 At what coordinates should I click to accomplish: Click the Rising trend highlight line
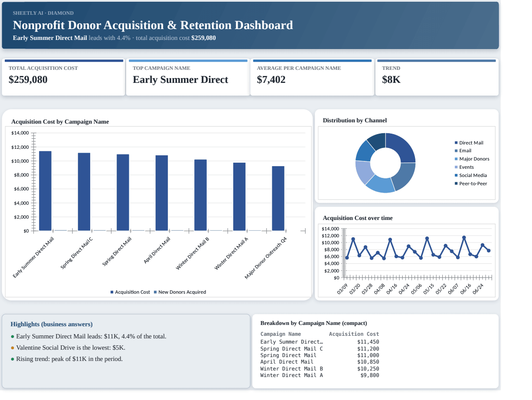(x=67, y=359)
